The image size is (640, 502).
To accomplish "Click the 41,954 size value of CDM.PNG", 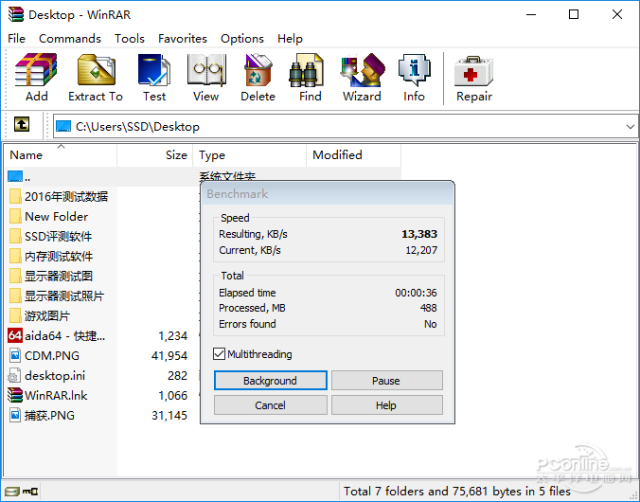I will point(169,356).
